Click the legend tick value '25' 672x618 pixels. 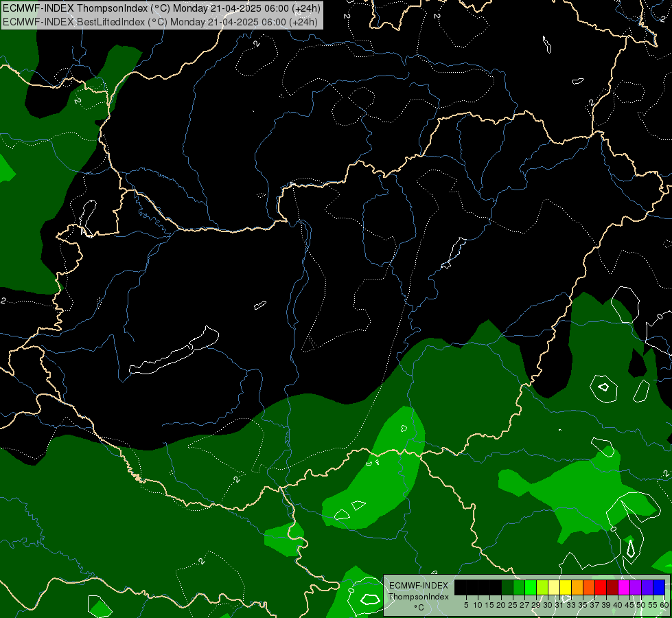click(x=513, y=605)
